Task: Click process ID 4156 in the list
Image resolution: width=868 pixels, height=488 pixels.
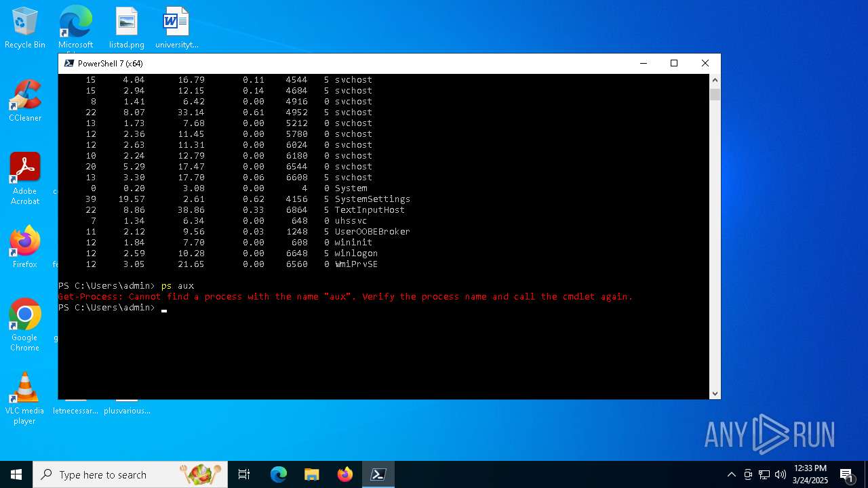Action: [296, 199]
